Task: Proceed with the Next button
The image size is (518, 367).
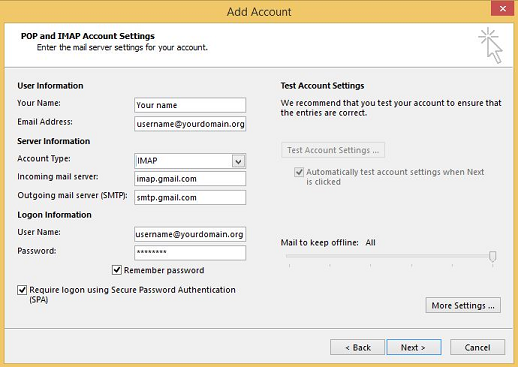Action: click(x=414, y=347)
